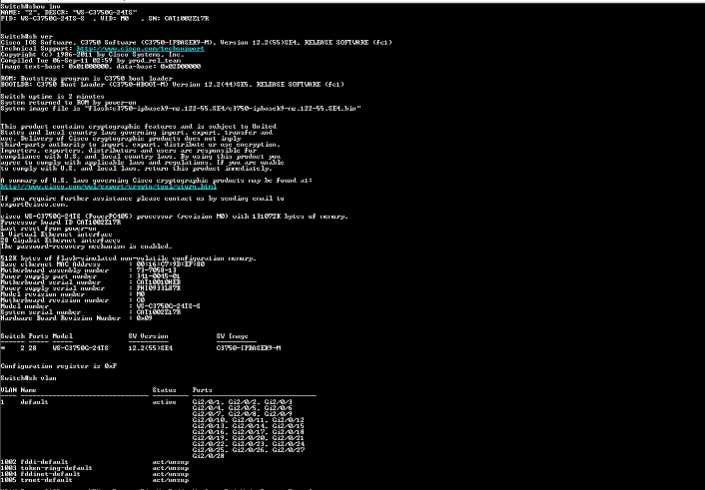The image size is (705, 490).
Task: Click the 'Switch uptime is 2 minutes' line
Action: coord(52,96)
